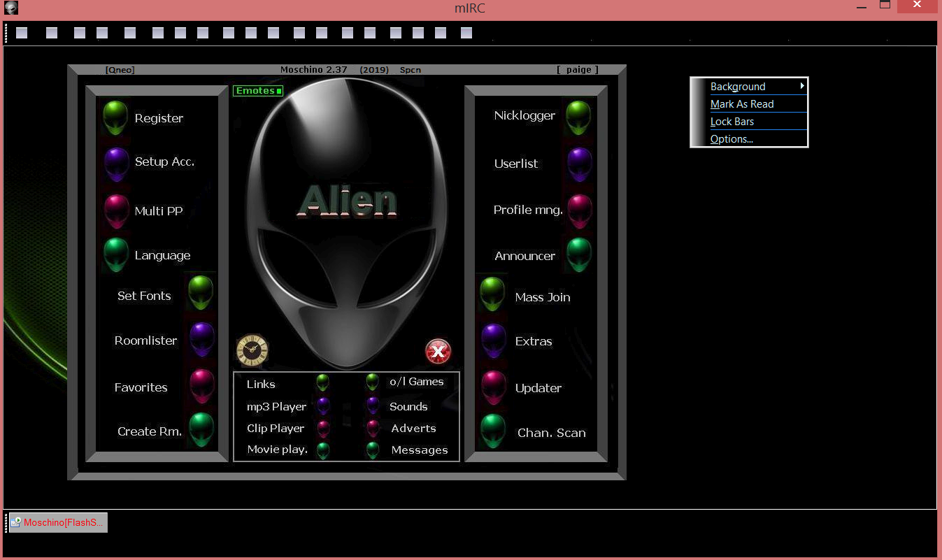
Task: Close the Alien panel with red X
Action: pos(438,351)
